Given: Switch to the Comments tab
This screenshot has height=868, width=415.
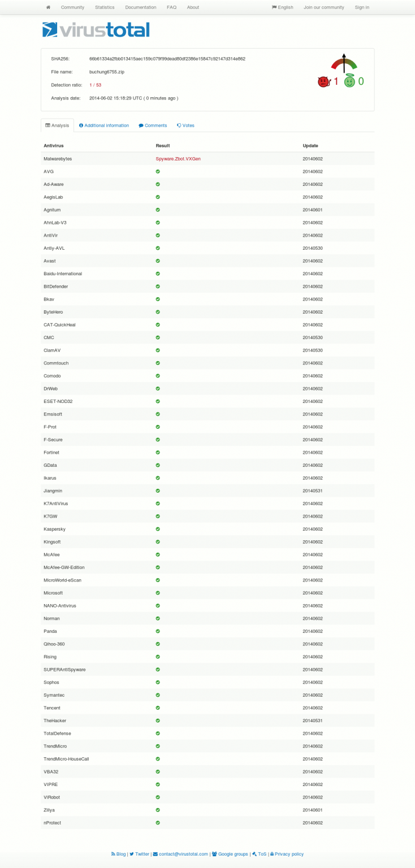Looking at the screenshot, I should click(153, 125).
